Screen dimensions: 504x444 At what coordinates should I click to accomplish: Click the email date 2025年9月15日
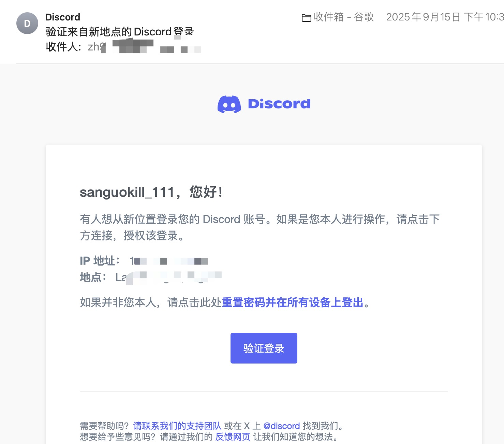tap(423, 17)
